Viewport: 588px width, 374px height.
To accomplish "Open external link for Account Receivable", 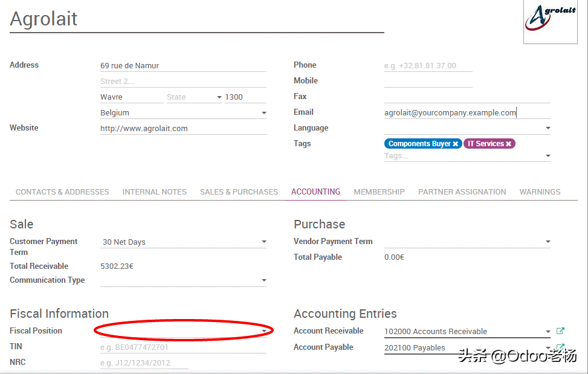I will point(560,331).
